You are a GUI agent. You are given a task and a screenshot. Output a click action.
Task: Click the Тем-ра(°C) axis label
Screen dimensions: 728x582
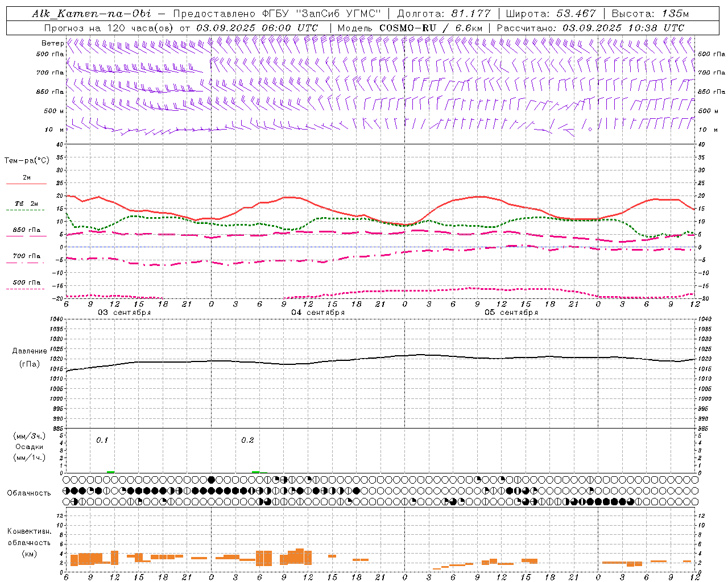[27, 161]
